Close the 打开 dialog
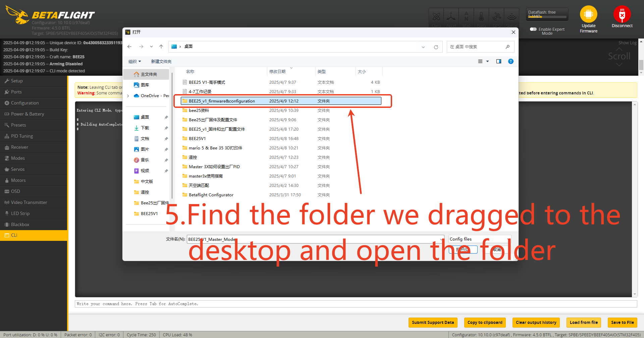Screen dimensions: 644x338 tap(513, 32)
